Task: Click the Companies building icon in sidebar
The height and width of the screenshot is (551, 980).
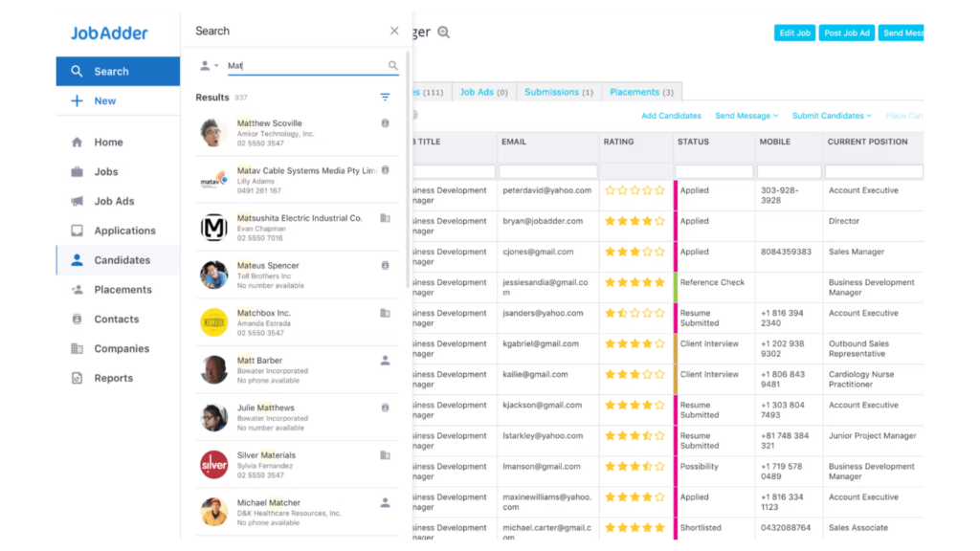Action: pos(77,349)
